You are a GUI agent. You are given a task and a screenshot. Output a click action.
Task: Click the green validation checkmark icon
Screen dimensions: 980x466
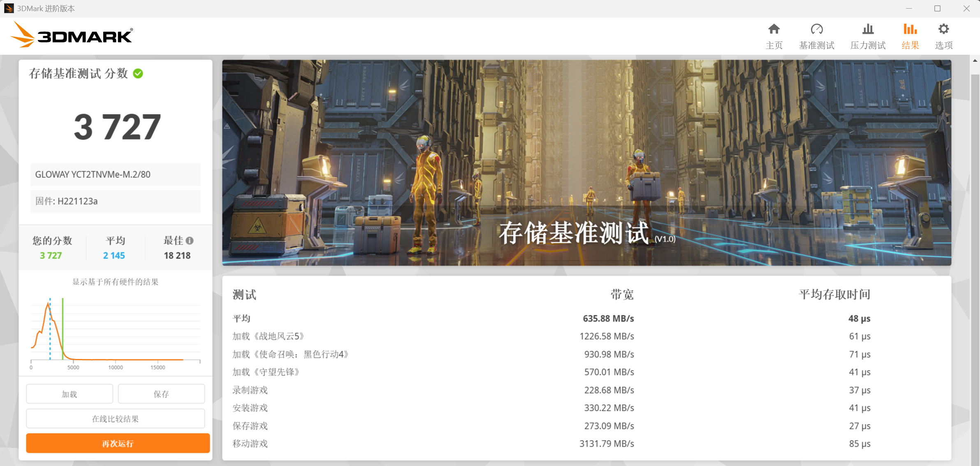138,74
